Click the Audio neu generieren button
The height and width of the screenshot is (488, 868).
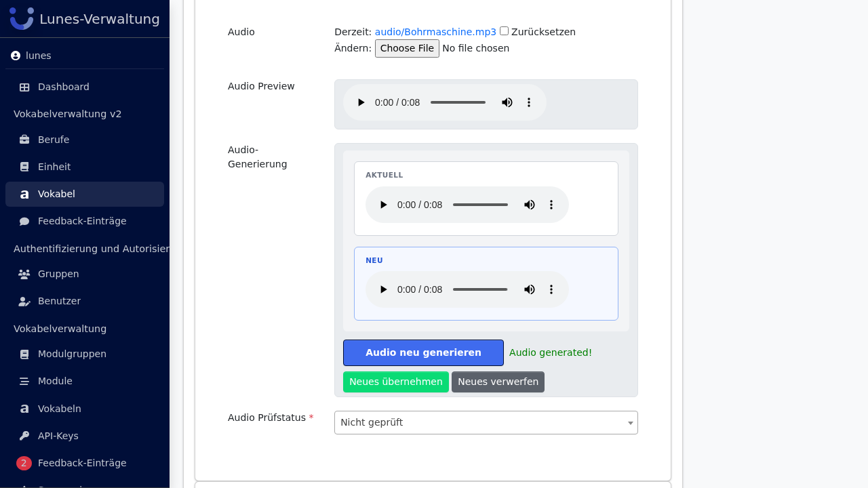(423, 352)
